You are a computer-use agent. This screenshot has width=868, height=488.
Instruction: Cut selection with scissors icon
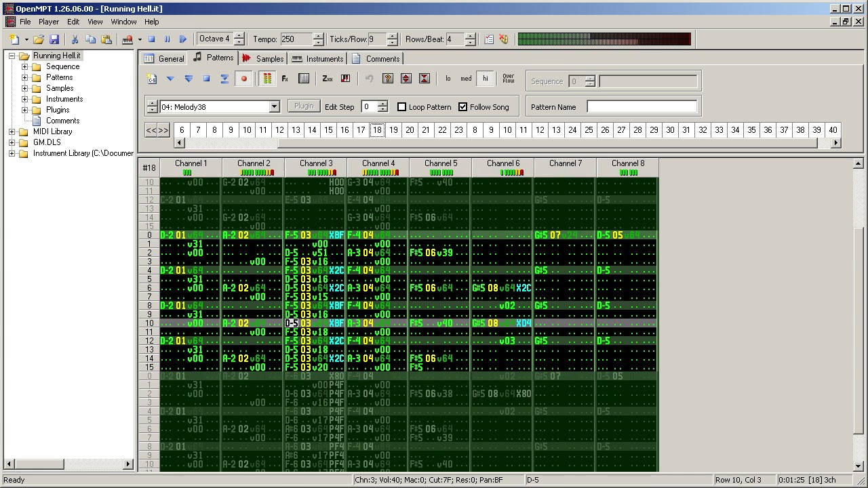pos(75,39)
